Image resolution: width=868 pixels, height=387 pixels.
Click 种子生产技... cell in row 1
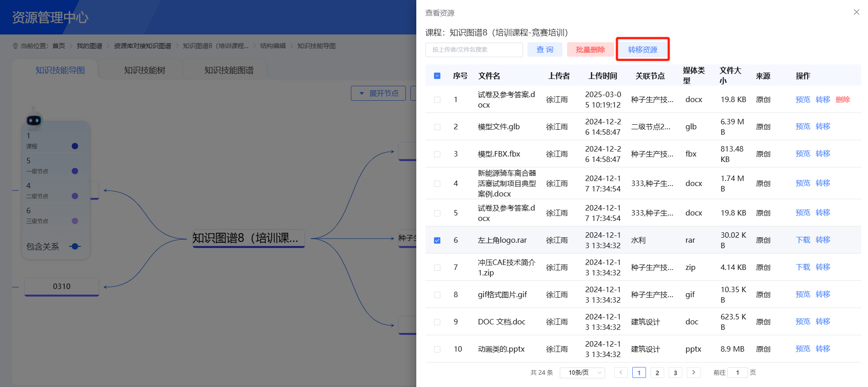(x=652, y=99)
